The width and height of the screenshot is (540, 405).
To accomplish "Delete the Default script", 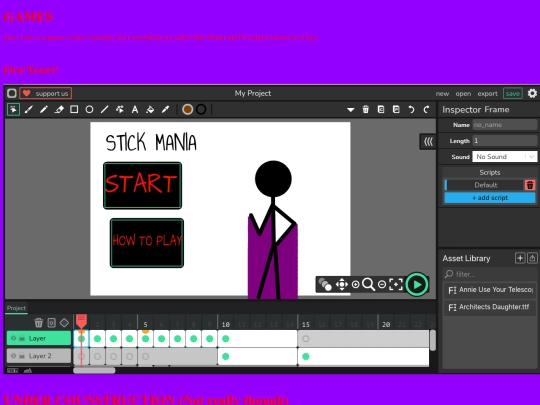I will click(530, 185).
